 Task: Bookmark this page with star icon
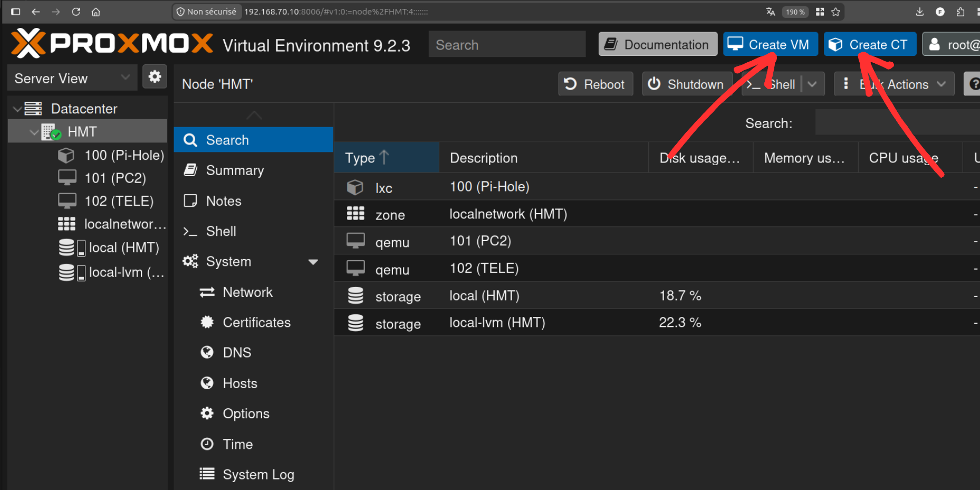click(x=835, y=12)
